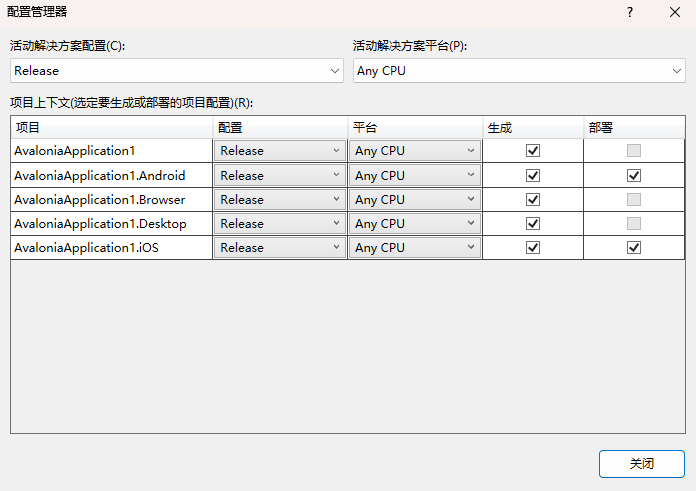Open platform dropdown for AvaloniaApplication1 row
The width and height of the screenshot is (696, 491).
(x=415, y=151)
